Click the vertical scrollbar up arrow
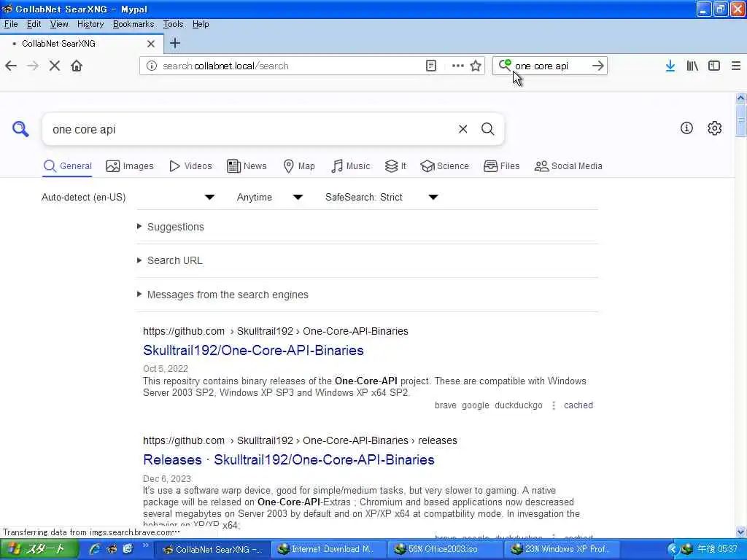Screen dimensions: 747x560 click(x=740, y=98)
